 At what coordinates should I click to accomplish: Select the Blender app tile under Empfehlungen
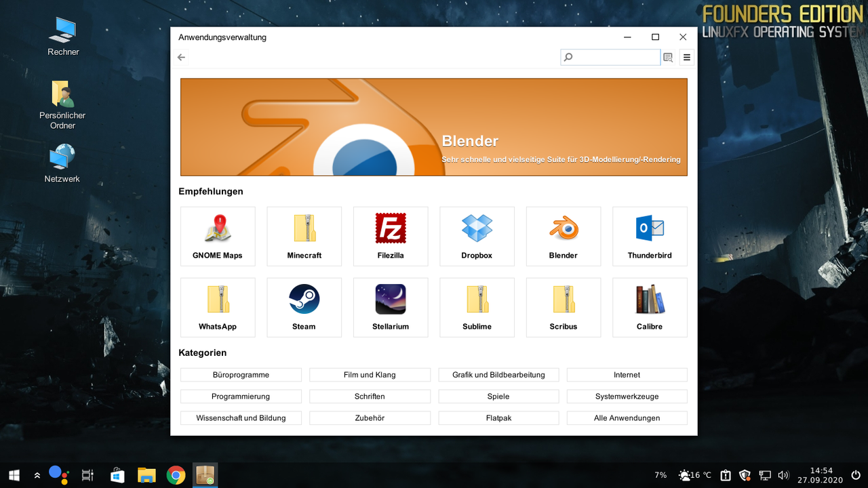point(564,237)
